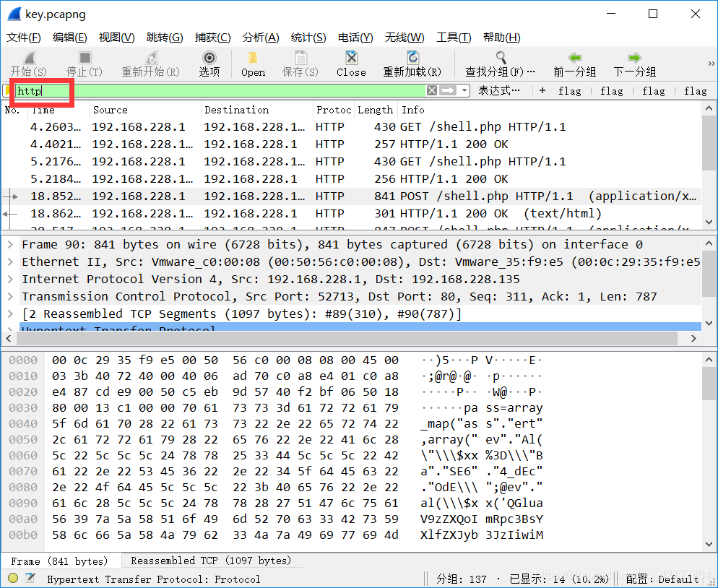Image resolution: width=718 pixels, height=588 pixels.
Task: Sort by the Info column header
Action: (550, 110)
